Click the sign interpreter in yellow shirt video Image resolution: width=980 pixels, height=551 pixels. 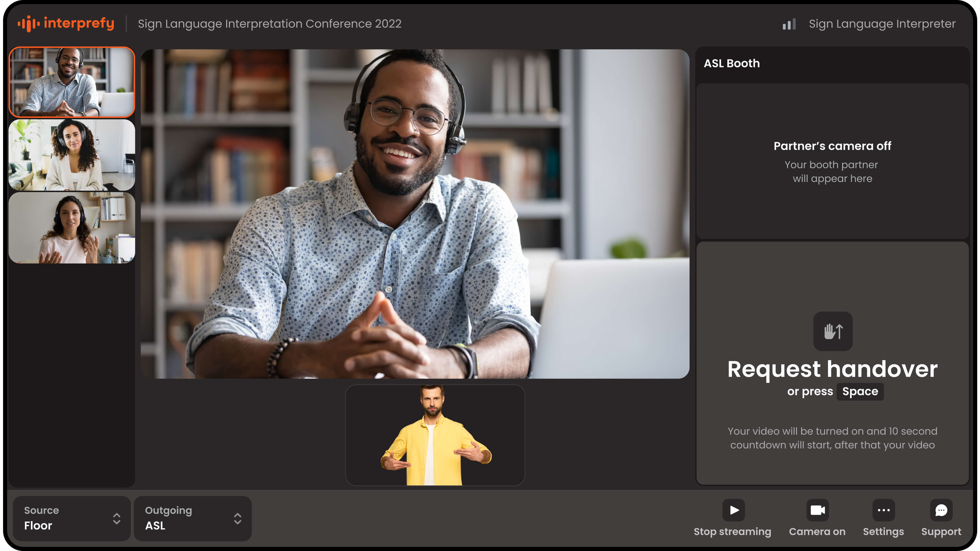(435, 435)
